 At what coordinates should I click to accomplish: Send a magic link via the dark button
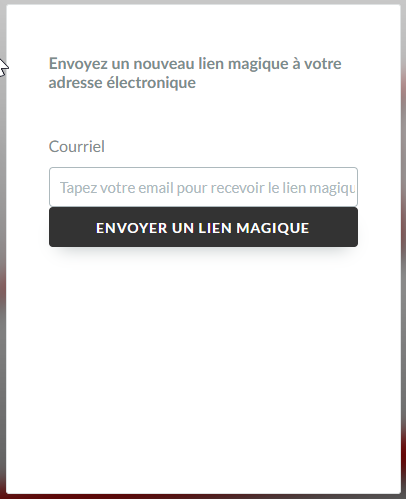pyautogui.click(x=203, y=227)
